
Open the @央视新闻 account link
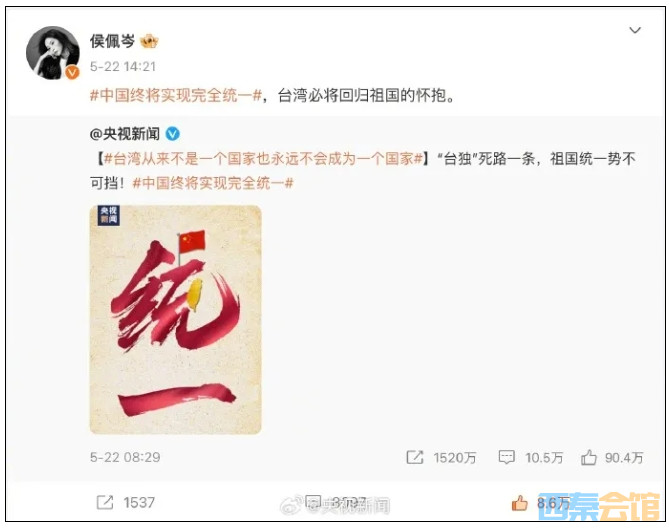pyautogui.click(x=125, y=134)
